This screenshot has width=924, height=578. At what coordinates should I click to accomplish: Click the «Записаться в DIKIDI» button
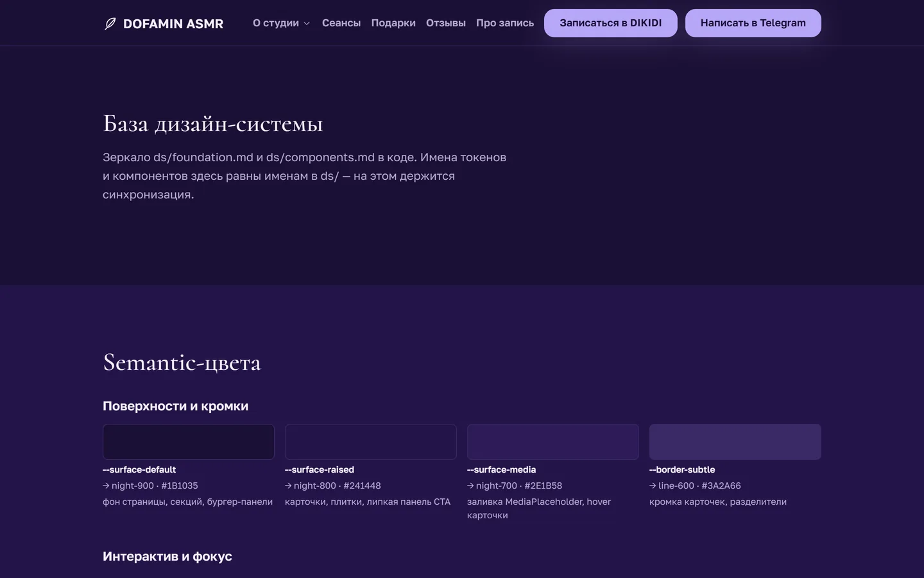[x=611, y=23]
